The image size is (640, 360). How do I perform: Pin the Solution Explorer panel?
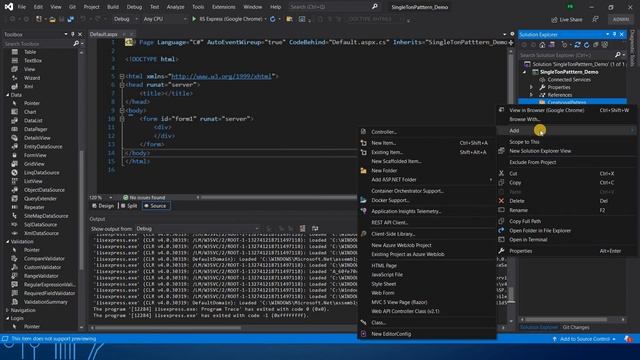614,34
